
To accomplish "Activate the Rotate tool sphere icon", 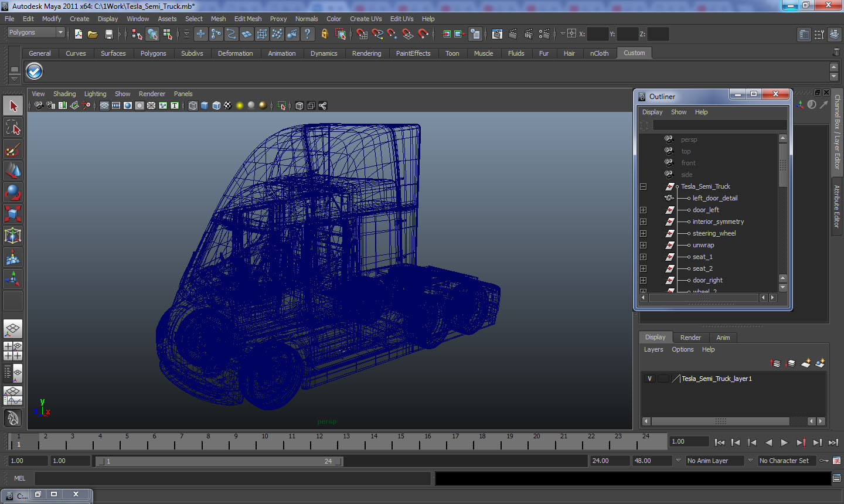I will [x=13, y=192].
